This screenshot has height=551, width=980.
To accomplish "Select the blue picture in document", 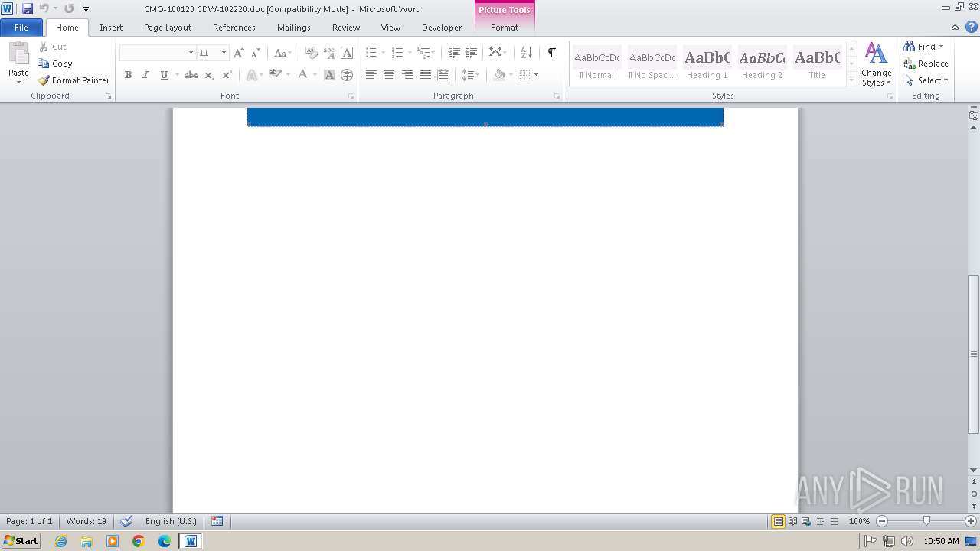I will coord(485,117).
